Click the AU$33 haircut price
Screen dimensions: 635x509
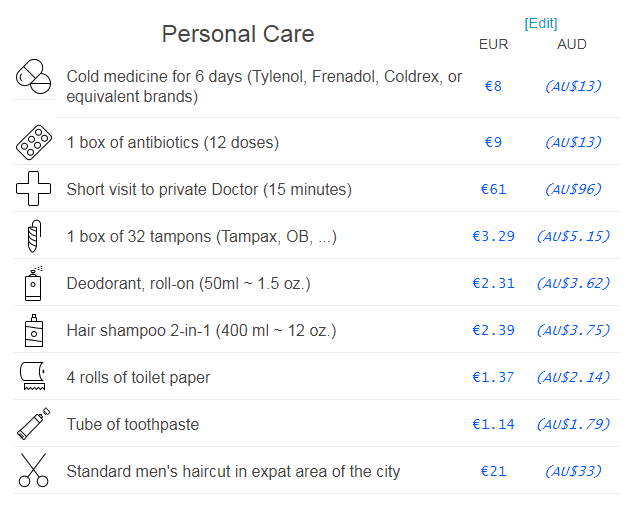[573, 471]
